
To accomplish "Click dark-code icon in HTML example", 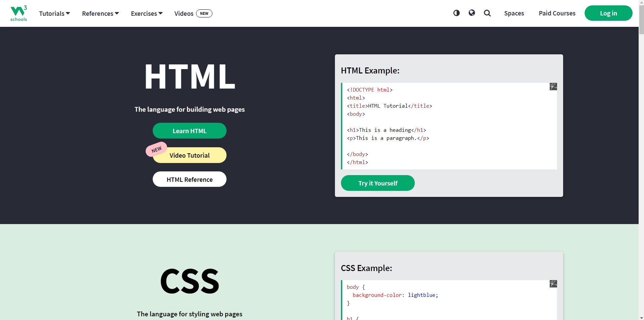I will click(553, 87).
